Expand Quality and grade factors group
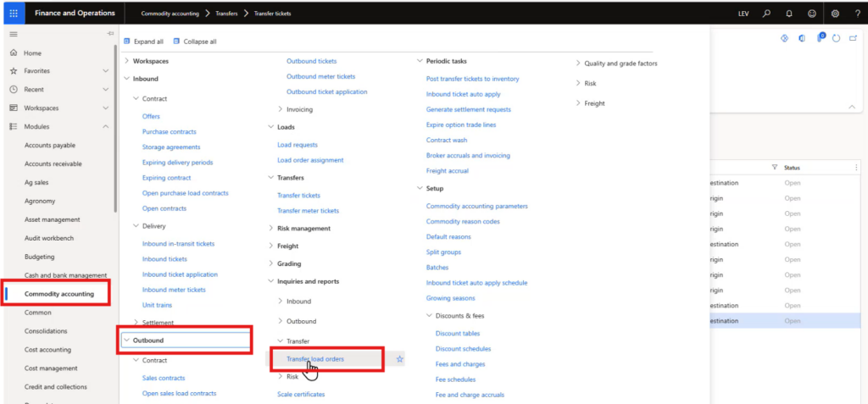868x404 pixels. click(578, 64)
